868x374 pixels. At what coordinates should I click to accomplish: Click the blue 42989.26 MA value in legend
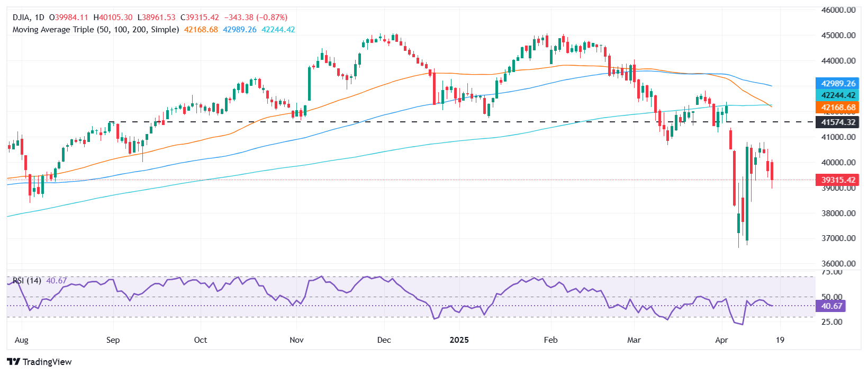coord(239,30)
